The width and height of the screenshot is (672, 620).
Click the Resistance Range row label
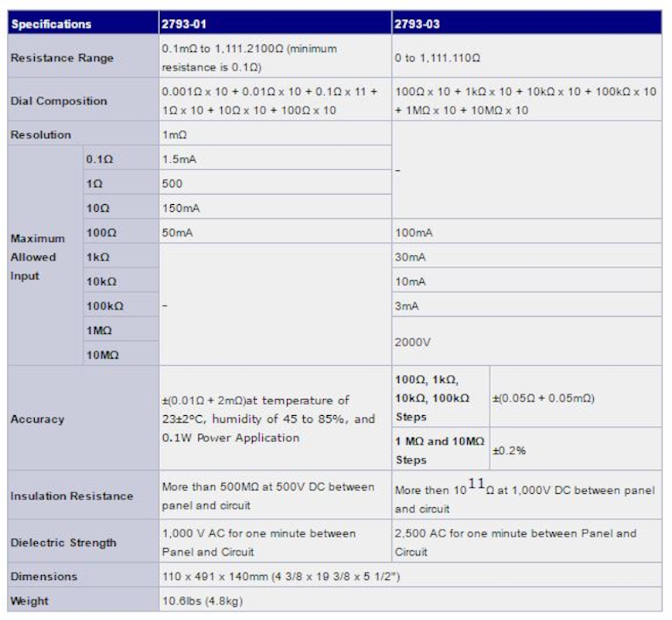click(62, 58)
